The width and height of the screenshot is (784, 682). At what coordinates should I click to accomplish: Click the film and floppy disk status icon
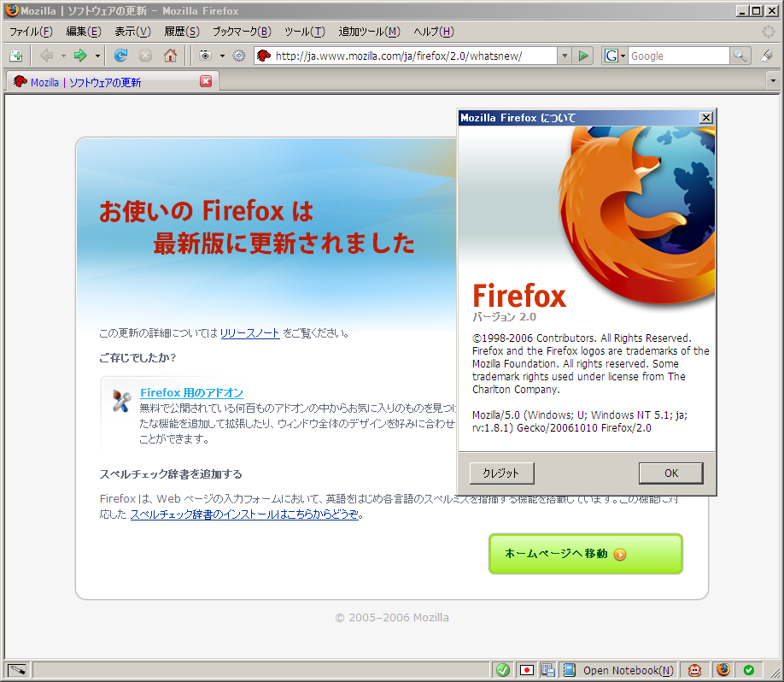[548, 669]
